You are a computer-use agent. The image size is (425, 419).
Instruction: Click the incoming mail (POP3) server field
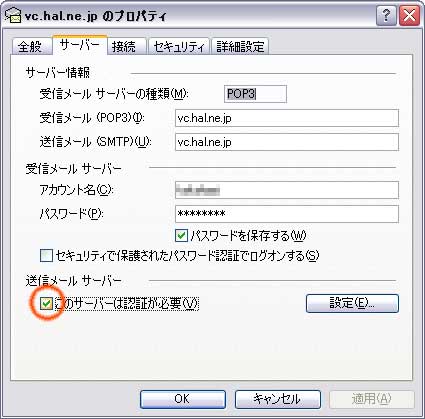pyautogui.click(x=287, y=118)
